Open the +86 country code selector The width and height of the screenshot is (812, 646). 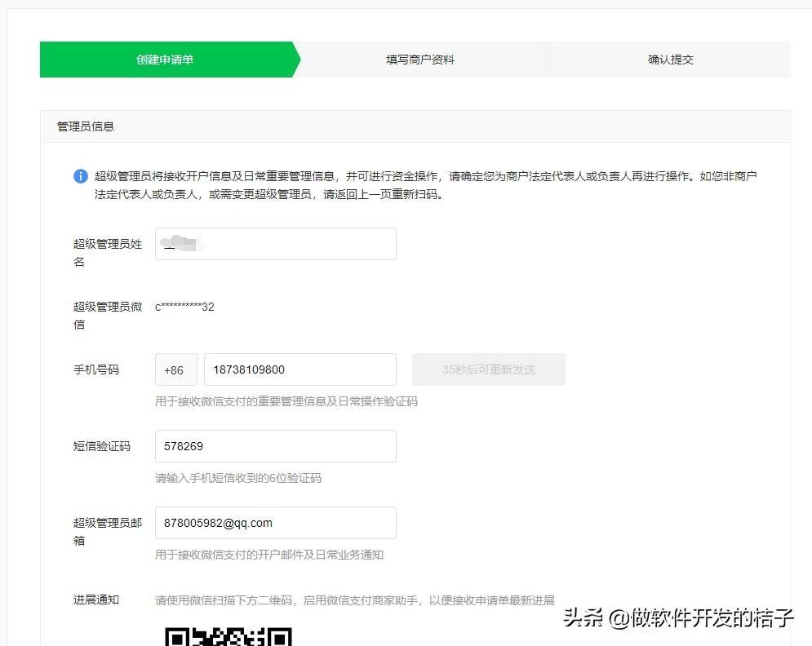click(x=174, y=369)
